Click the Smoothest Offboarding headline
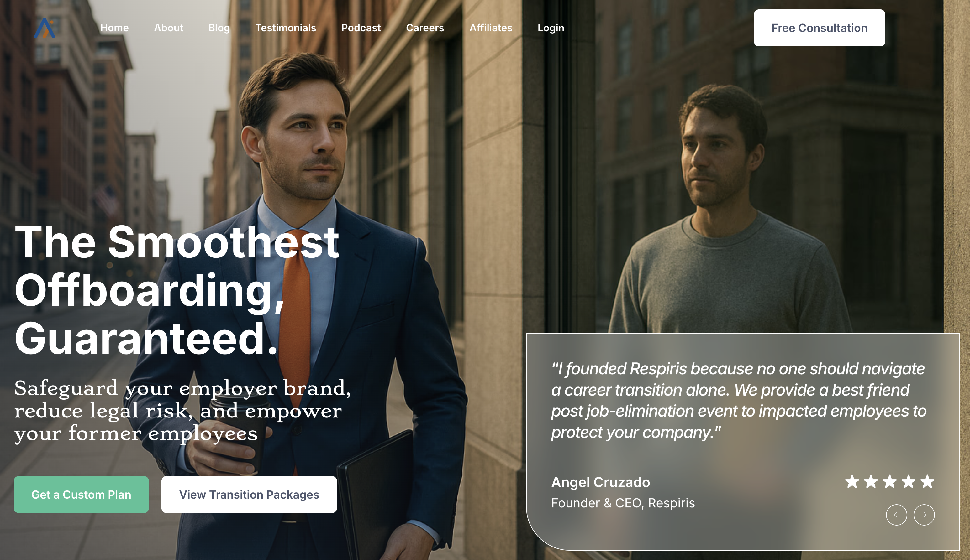 point(177,290)
